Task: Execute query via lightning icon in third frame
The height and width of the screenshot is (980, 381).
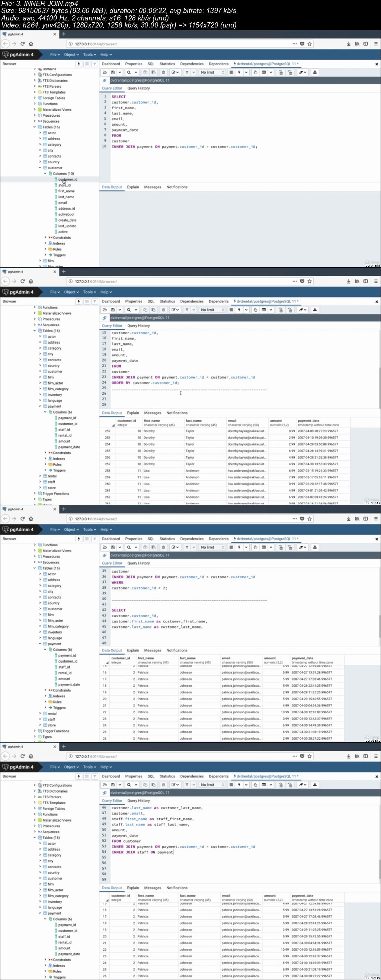Action: click(239, 547)
